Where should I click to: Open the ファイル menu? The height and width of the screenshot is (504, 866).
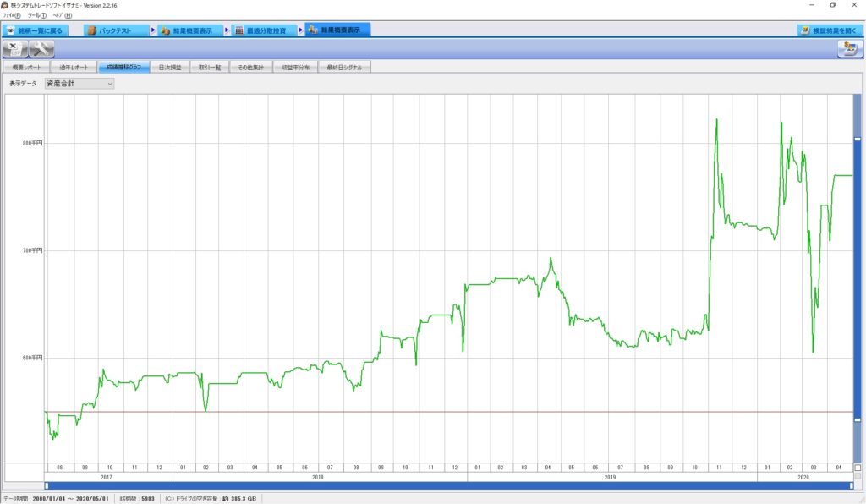pos(12,15)
